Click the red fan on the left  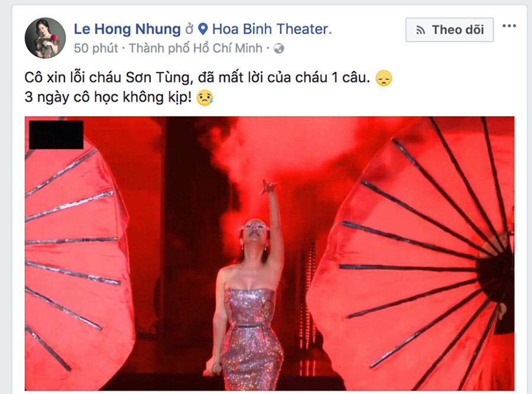point(78,261)
